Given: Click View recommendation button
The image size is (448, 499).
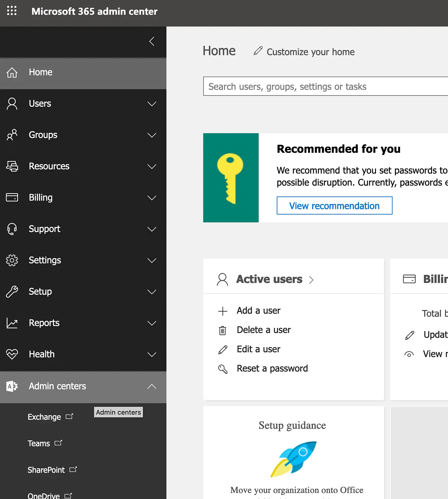Looking at the screenshot, I should [x=334, y=206].
